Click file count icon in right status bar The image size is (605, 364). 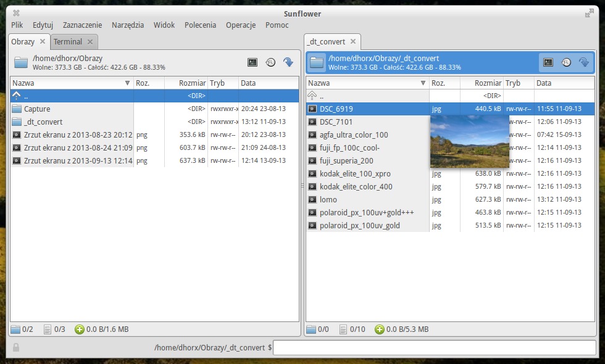(x=343, y=329)
